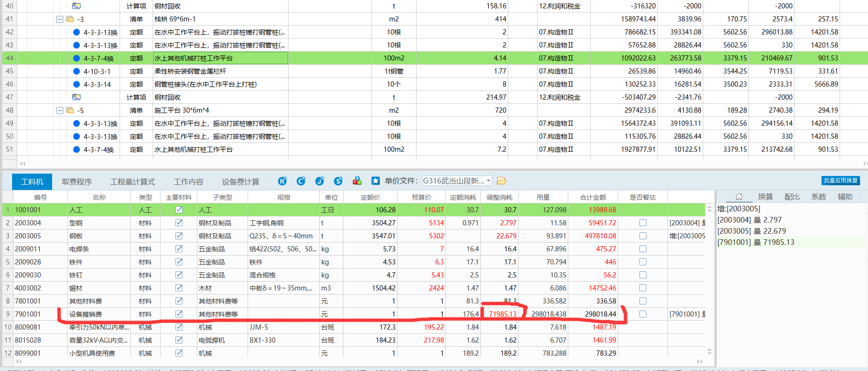Click the folder icon beside -3 in row 41

click(x=70, y=19)
